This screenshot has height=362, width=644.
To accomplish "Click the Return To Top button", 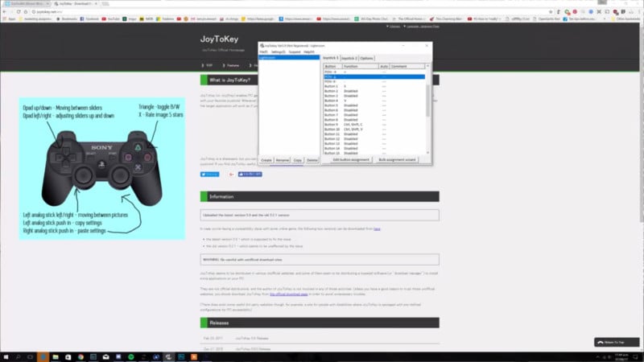I will coord(617,342).
